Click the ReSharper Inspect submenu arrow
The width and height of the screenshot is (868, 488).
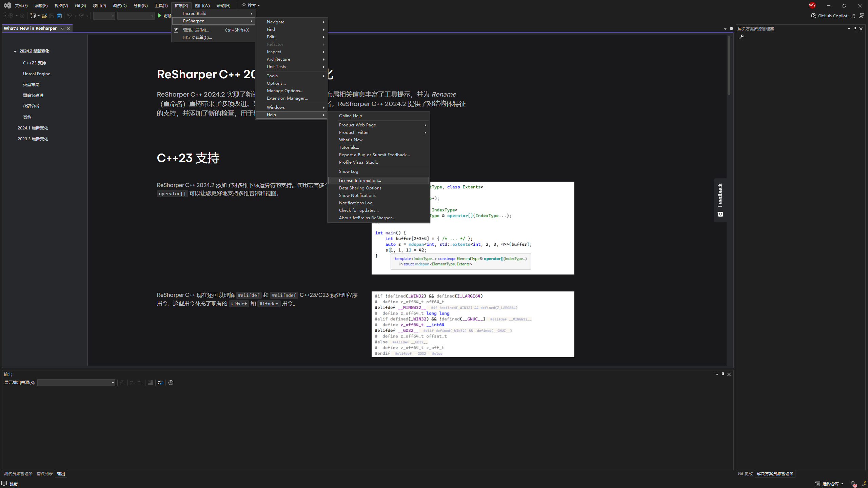(x=324, y=51)
